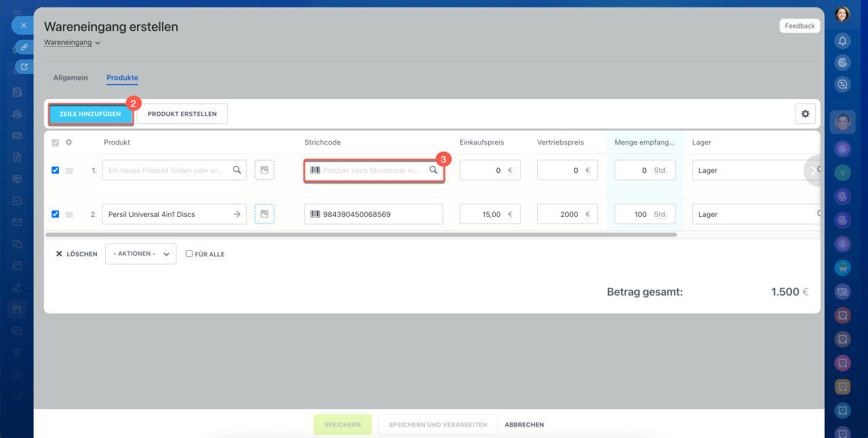Open Wareneingang document type dropdown

72,43
